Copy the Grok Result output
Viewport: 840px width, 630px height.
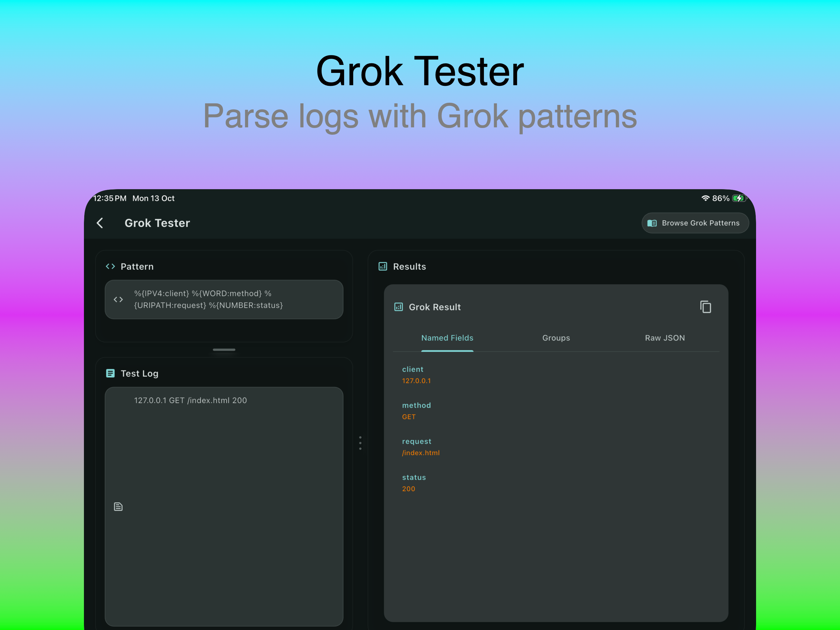[x=706, y=307]
